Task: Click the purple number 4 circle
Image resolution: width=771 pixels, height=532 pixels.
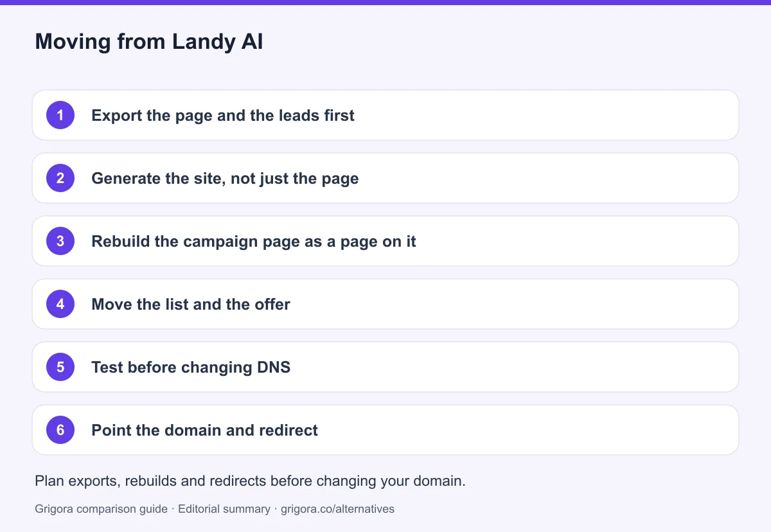Action: tap(60, 305)
